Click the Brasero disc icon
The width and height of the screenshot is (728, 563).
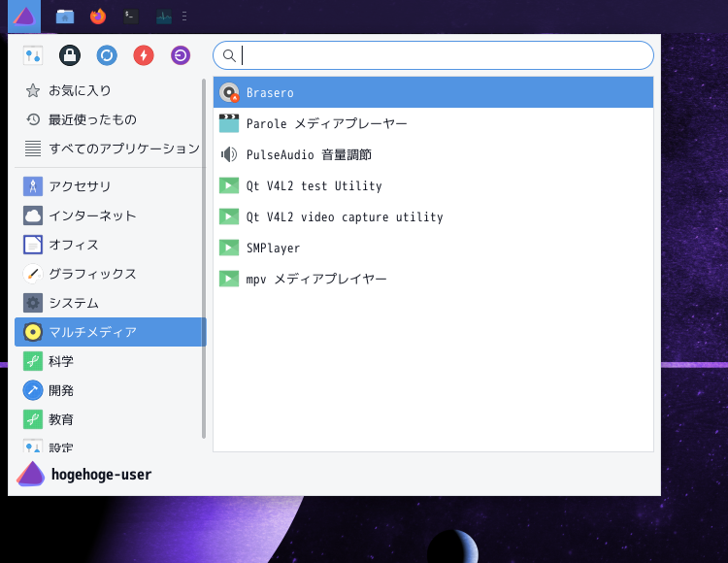[229, 92]
